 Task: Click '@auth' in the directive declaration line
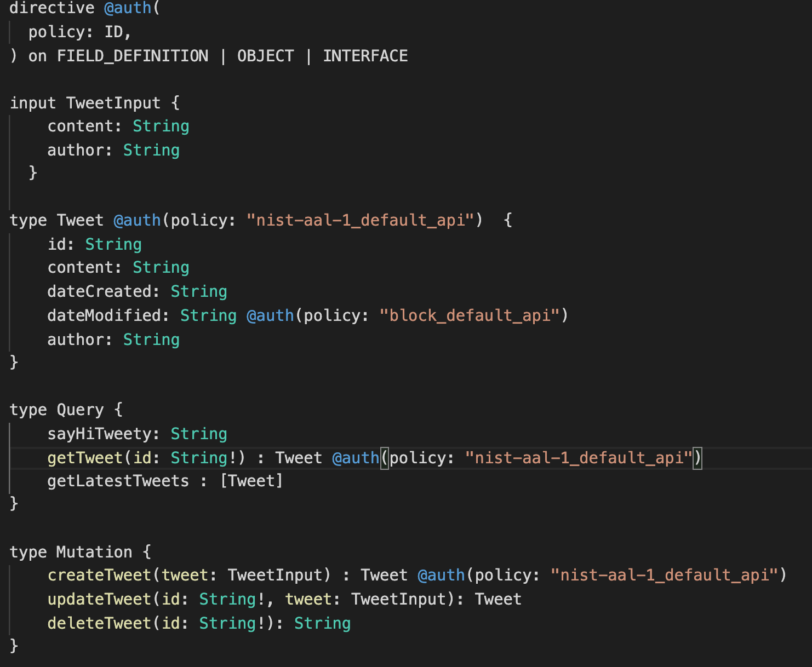(x=128, y=8)
